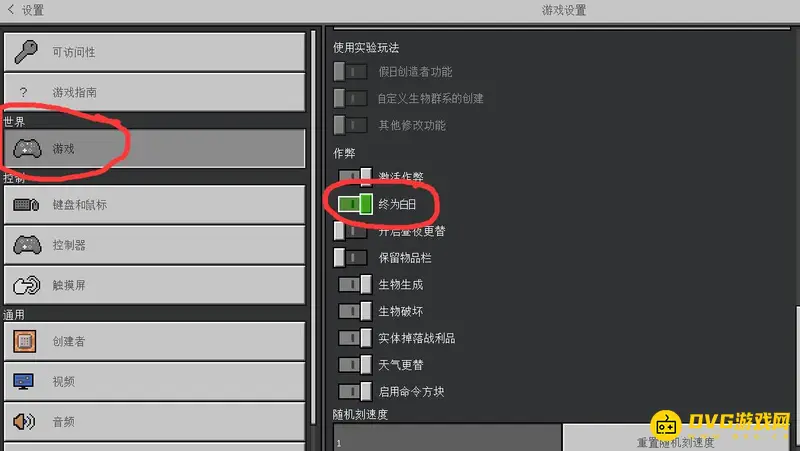Open the 触摸屏 settings tab
Image resolution: width=800 pixels, height=451 pixels.
155,285
